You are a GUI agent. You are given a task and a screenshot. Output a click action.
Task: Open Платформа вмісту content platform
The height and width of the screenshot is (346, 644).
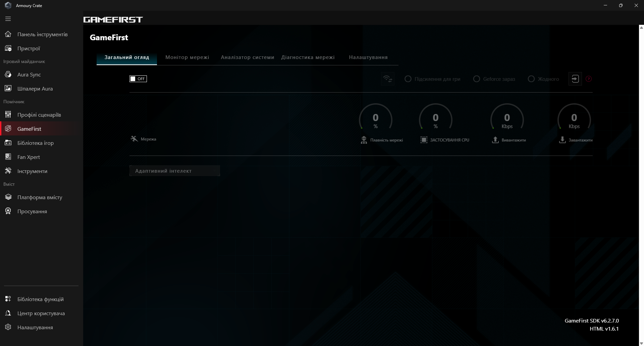point(42,197)
